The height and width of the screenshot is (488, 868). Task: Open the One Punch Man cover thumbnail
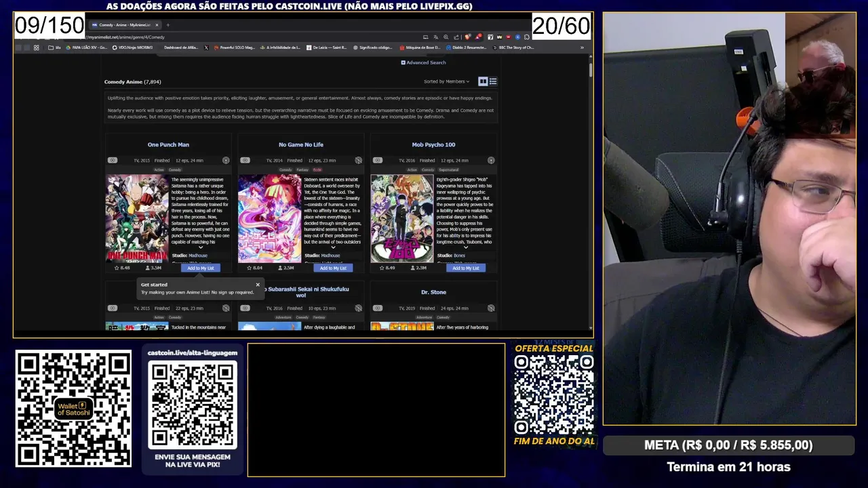[137, 218]
